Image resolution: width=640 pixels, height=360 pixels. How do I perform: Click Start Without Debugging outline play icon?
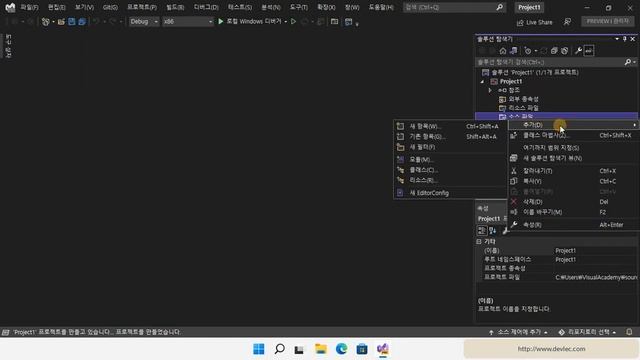click(x=293, y=22)
